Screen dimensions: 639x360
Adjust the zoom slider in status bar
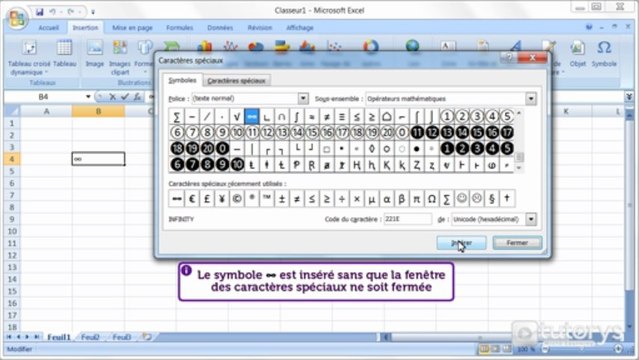pyautogui.click(x=582, y=349)
